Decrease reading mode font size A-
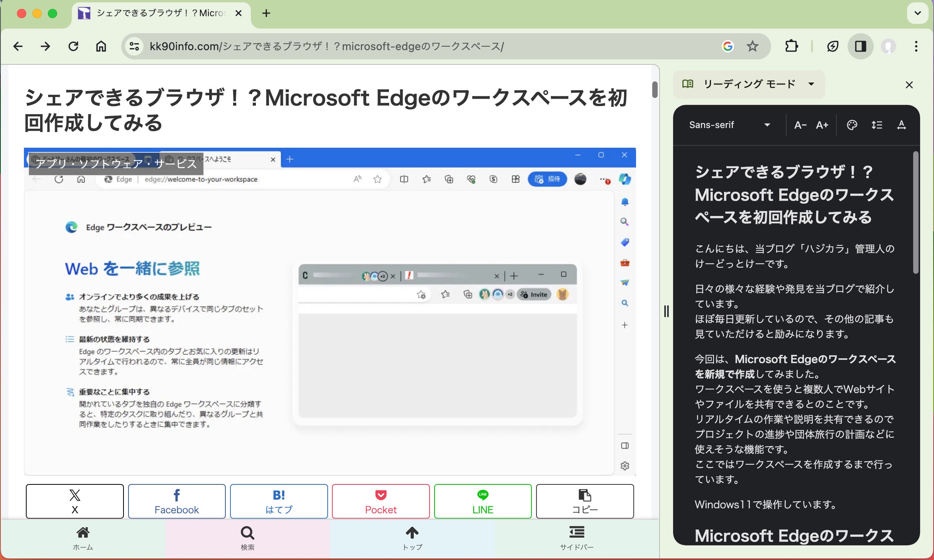 [x=800, y=125]
